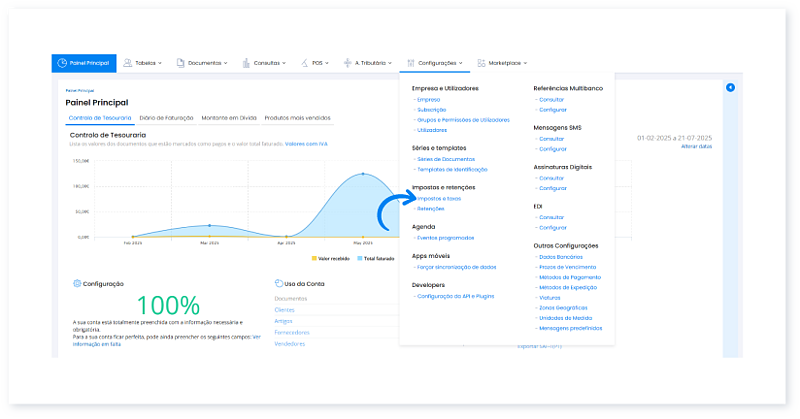Click the Documentos file icon

coord(181,63)
